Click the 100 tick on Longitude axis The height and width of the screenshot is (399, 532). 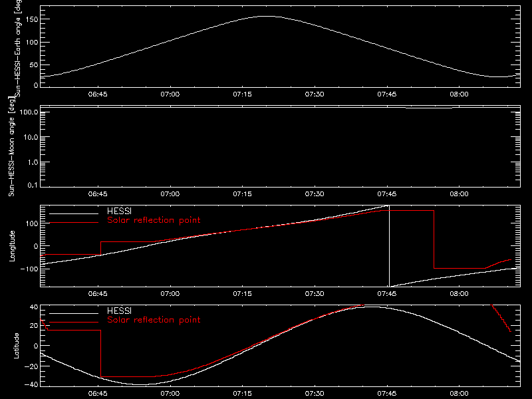tap(32, 223)
